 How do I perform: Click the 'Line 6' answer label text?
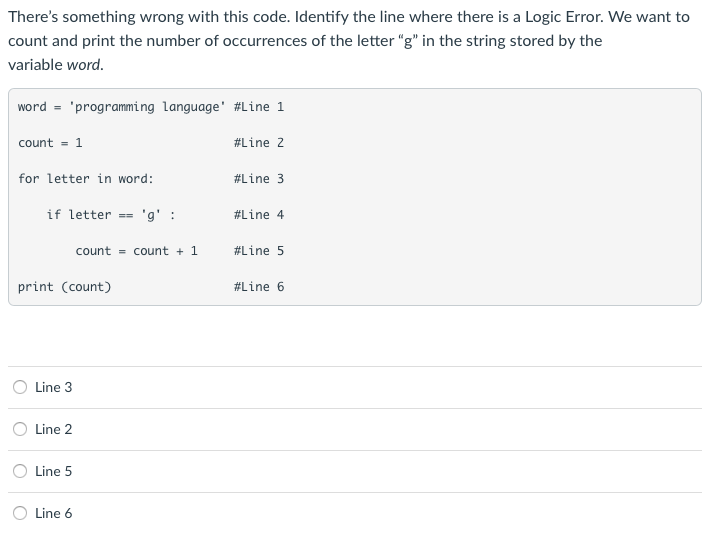[53, 513]
